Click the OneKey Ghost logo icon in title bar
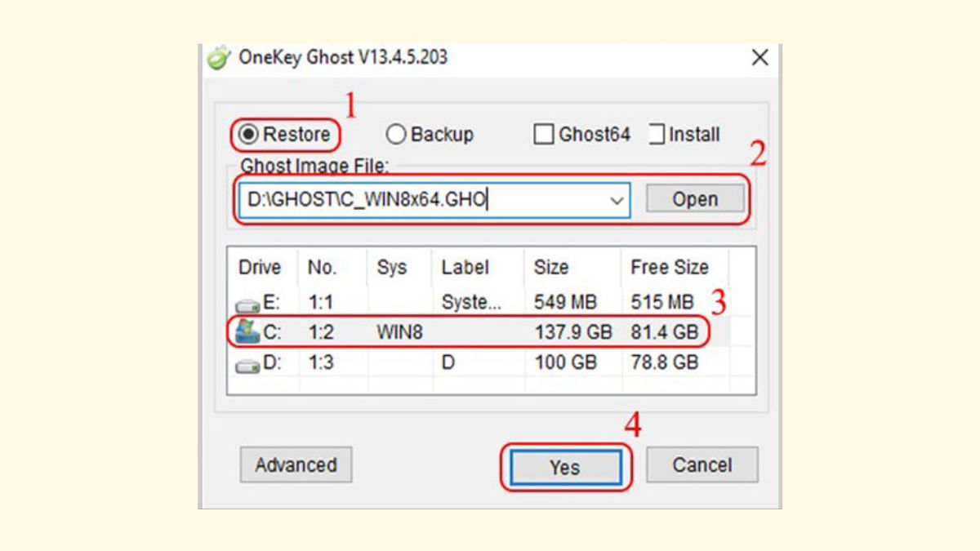Screen dimensions: 980x551 pos(216,57)
